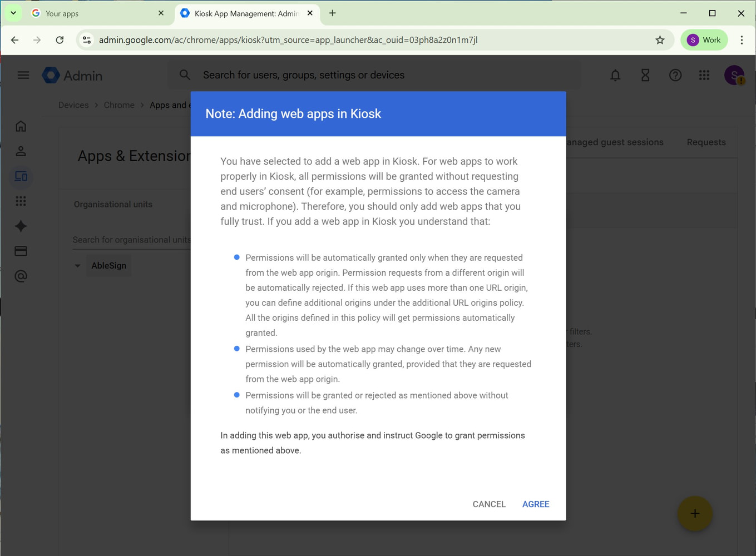Image resolution: width=756 pixels, height=556 pixels.
Task: Dismiss the dialog with CANCEL
Action: tap(488, 504)
